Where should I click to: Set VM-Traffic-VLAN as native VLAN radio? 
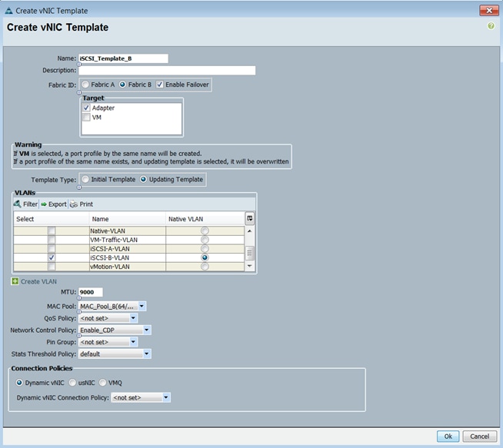point(205,240)
